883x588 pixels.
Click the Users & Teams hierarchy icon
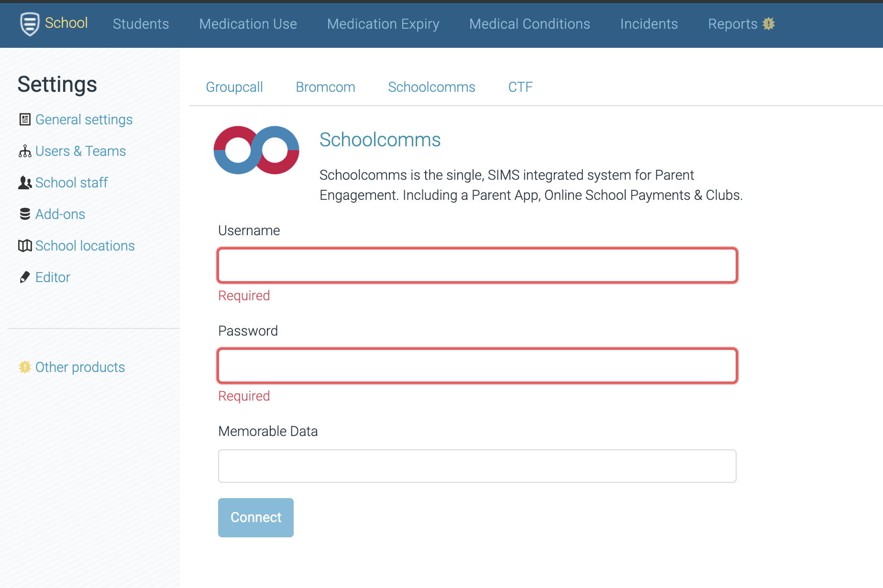tap(24, 151)
